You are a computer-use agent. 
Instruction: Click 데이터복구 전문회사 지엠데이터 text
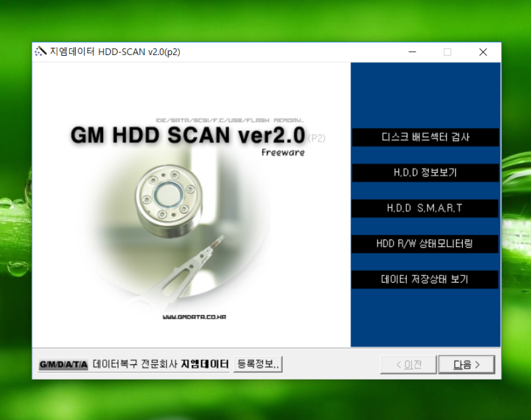tap(161, 364)
